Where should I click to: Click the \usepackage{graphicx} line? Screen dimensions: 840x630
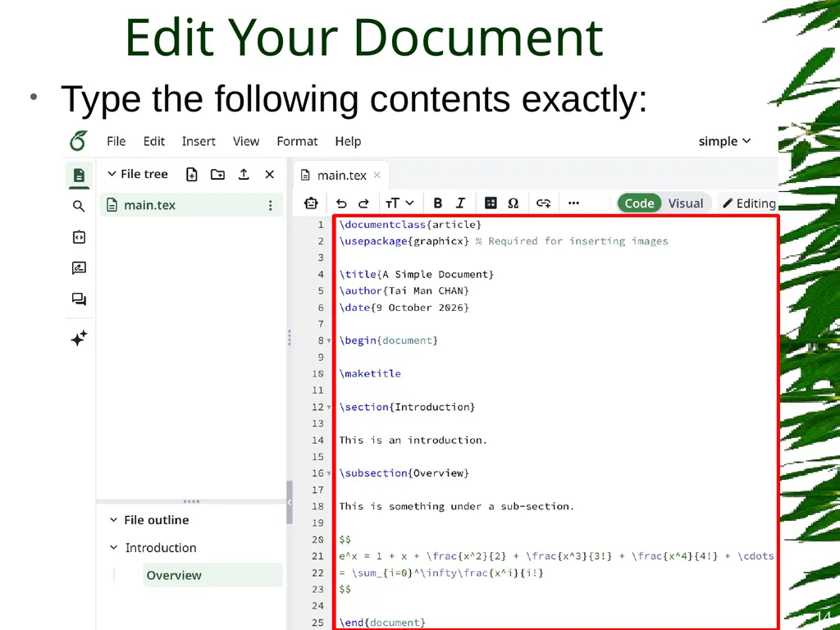tap(504, 241)
